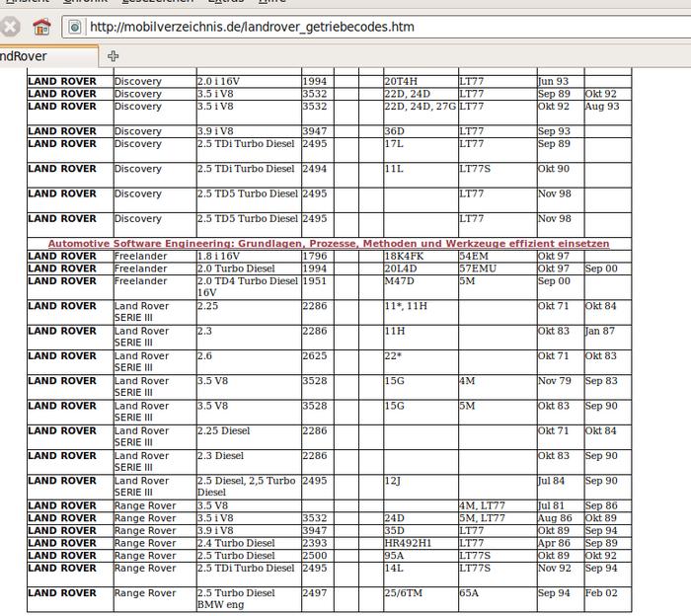Click the date 'Okt 90'
This screenshot has height=616, width=691.
[554, 169]
